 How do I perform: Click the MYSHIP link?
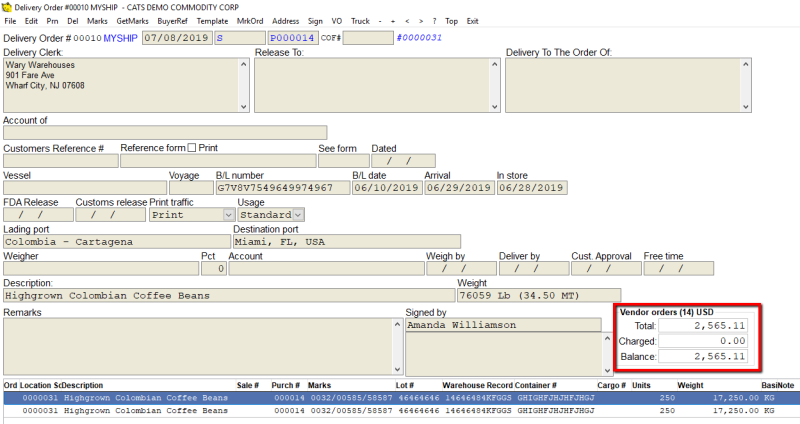pos(120,38)
